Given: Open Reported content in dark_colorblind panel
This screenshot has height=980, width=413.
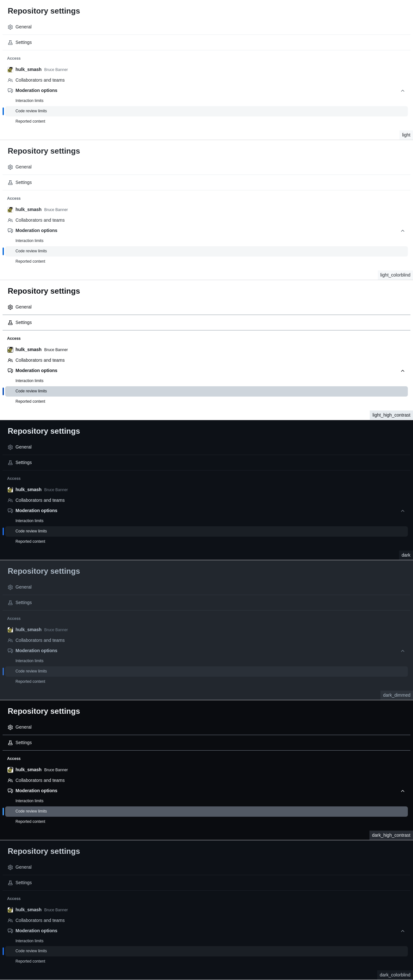Looking at the screenshot, I should click(206, 961).
